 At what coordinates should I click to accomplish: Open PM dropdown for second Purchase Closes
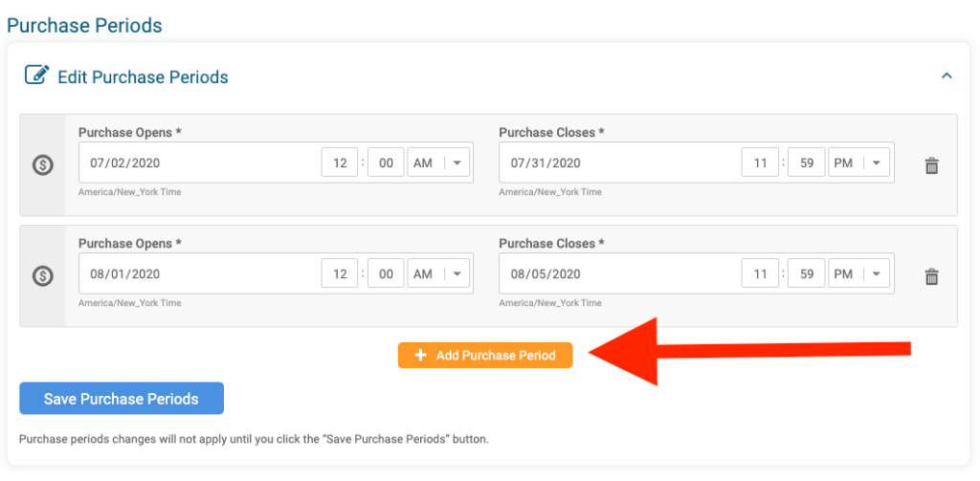click(x=858, y=273)
